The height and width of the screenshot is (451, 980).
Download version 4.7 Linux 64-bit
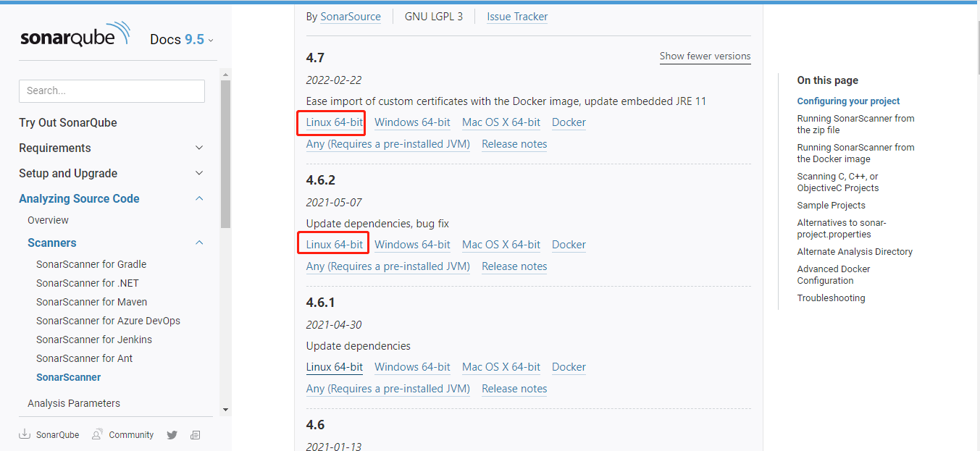pyautogui.click(x=335, y=122)
